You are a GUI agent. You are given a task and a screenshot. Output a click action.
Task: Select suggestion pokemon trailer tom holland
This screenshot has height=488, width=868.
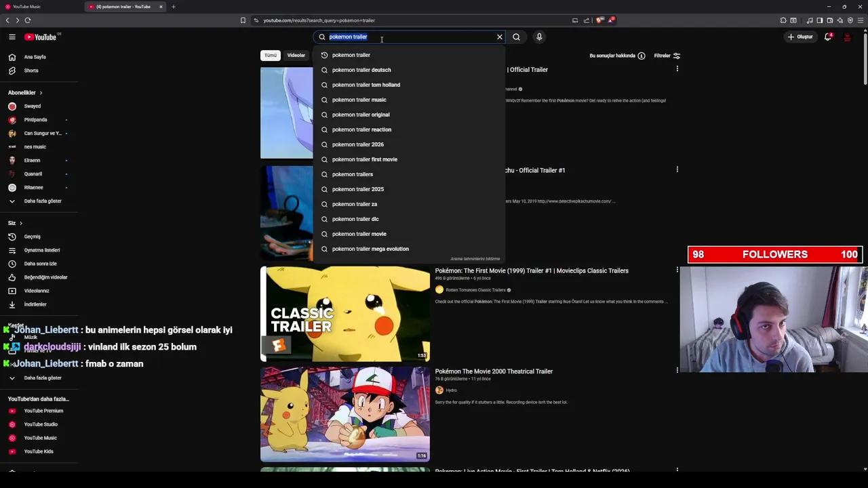[x=409, y=85]
